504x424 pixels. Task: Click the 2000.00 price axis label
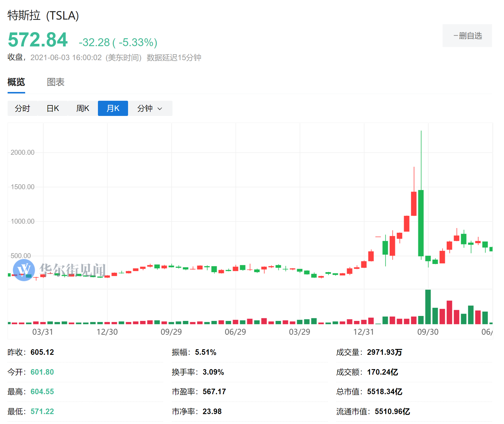click(x=23, y=152)
